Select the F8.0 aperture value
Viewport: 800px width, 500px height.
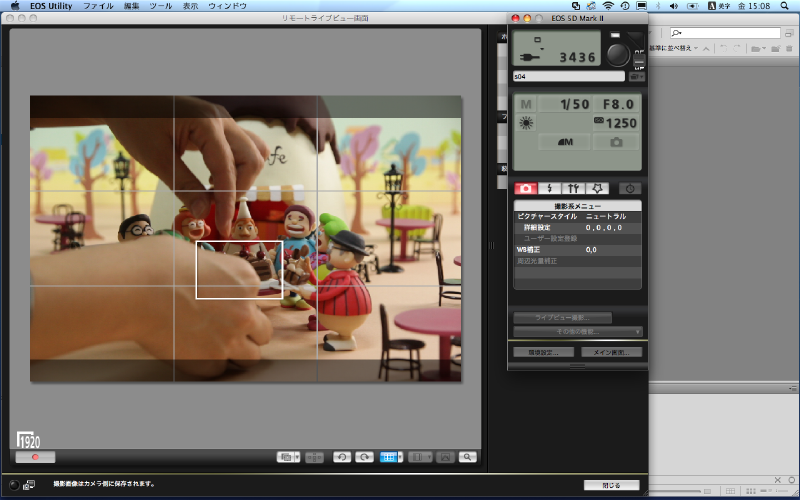click(616, 104)
